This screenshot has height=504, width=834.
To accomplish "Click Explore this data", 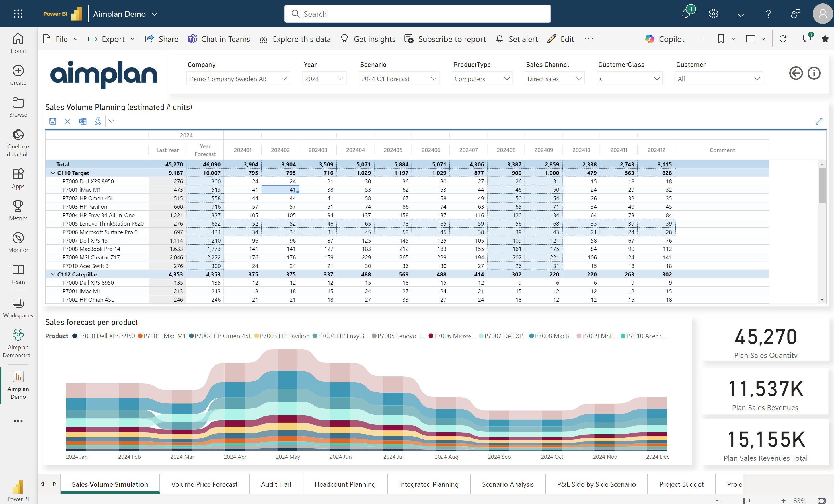I will point(295,39).
